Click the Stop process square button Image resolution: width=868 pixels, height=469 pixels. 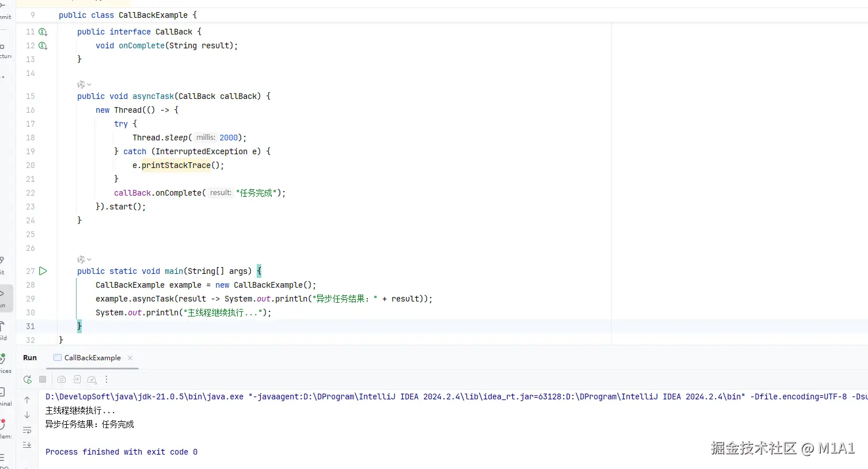click(43, 379)
